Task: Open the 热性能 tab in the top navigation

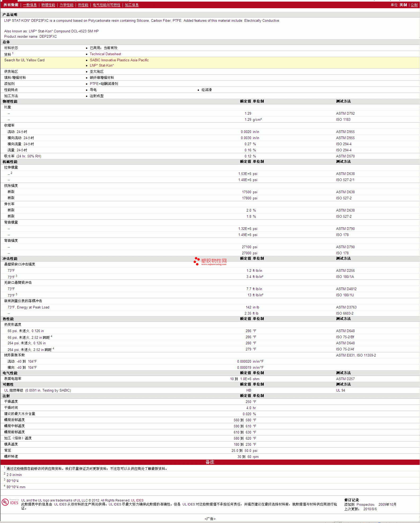Action: 83,5
